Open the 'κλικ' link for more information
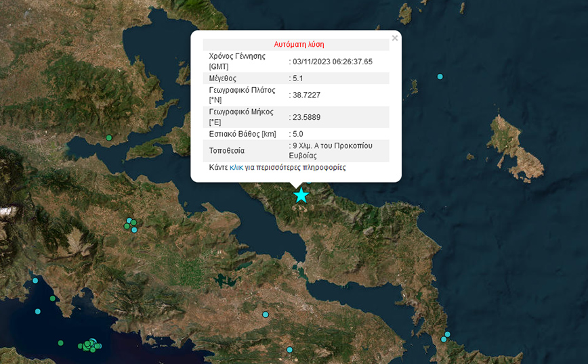588x364 pixels. pyautogui.click(x=236, y=167)
